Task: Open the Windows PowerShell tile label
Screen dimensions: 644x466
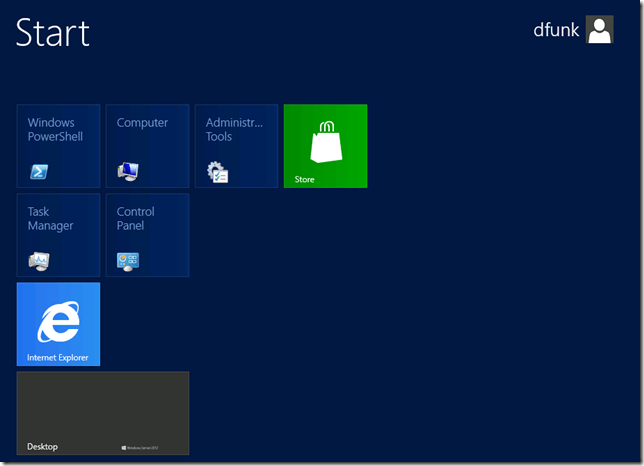Action: click(x=55, y=130)
